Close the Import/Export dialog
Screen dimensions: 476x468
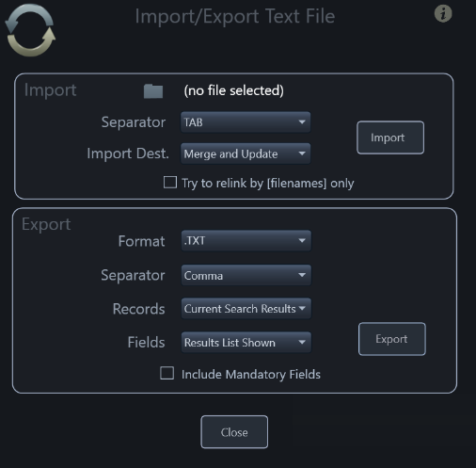pyautogui.click(x=234, y=432)
